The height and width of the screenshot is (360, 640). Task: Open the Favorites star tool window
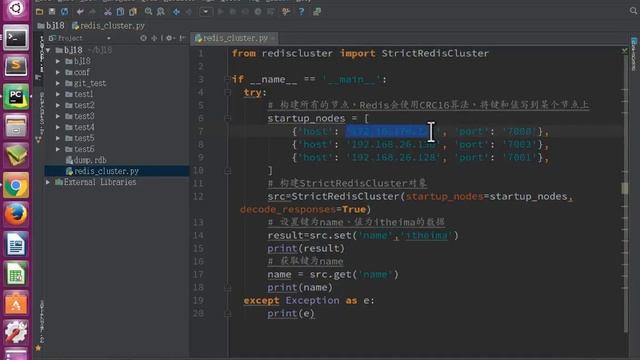point(38,348)
